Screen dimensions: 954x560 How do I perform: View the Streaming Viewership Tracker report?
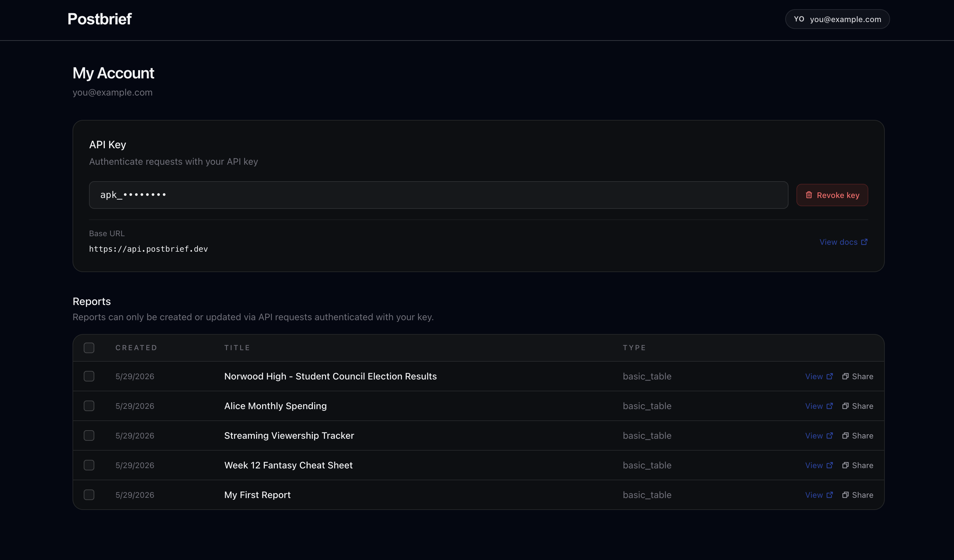click(819, 436)
